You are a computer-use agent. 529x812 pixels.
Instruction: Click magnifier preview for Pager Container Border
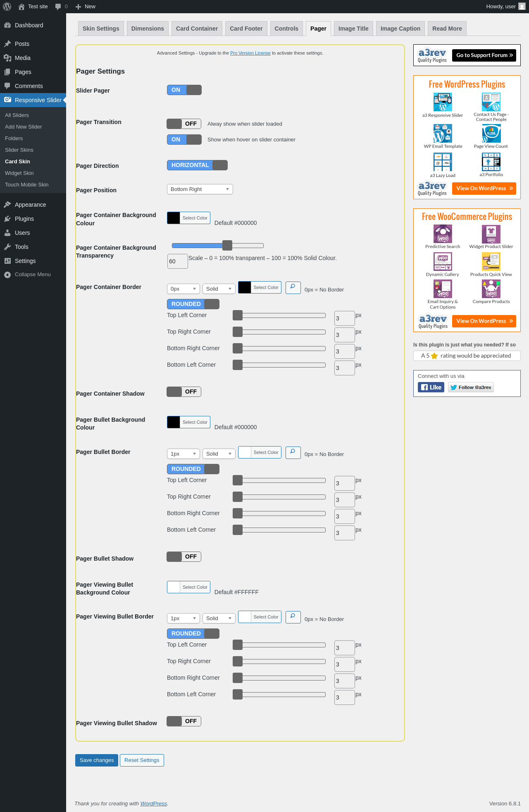click(293, 287)
